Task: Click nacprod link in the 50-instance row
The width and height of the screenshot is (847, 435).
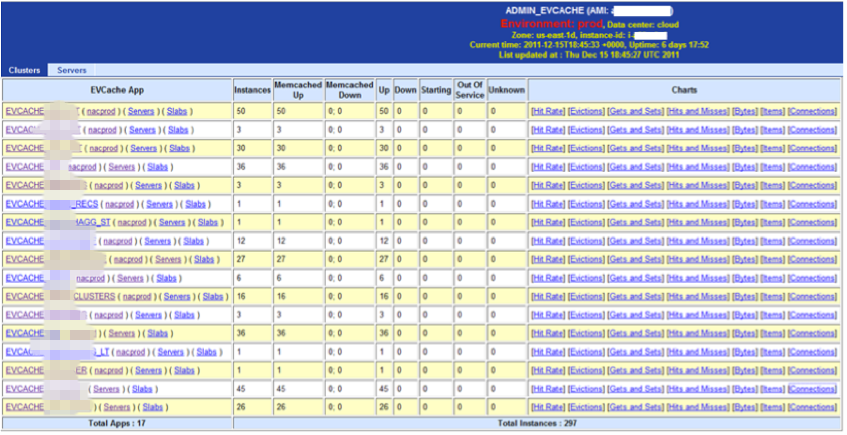Action: [100, 111]
